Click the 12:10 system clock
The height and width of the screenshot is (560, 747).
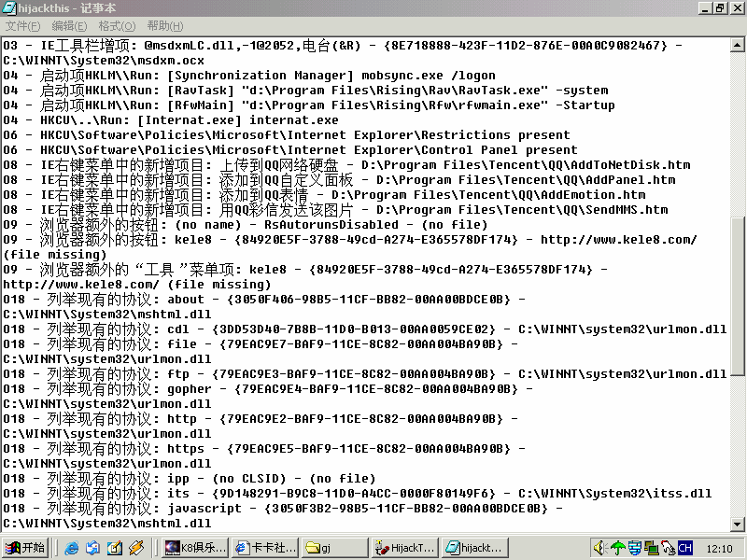[x=719, y=549]
